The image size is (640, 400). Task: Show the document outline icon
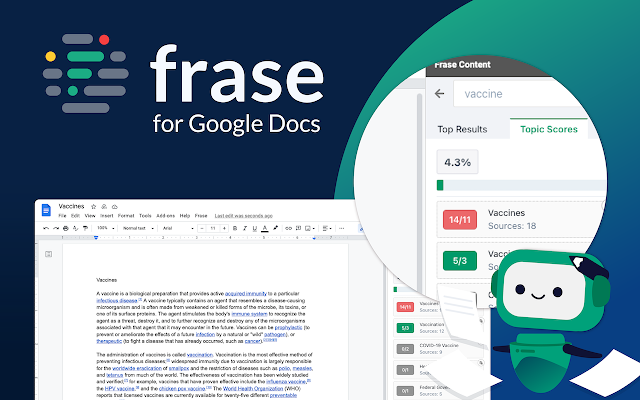coord(49,254)
